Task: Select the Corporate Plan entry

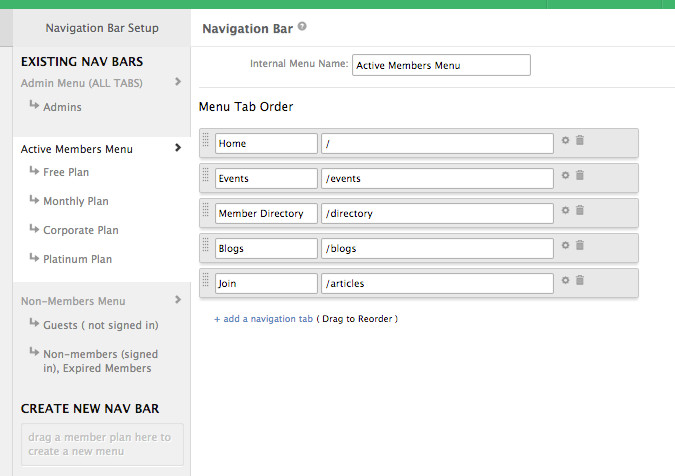Action: [x=80, y=230]
